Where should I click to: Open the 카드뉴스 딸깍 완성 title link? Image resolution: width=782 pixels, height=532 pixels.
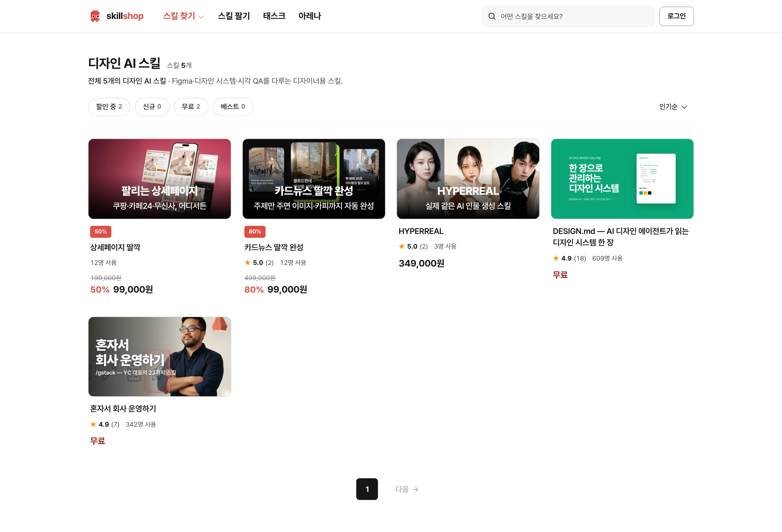point(274,247)
